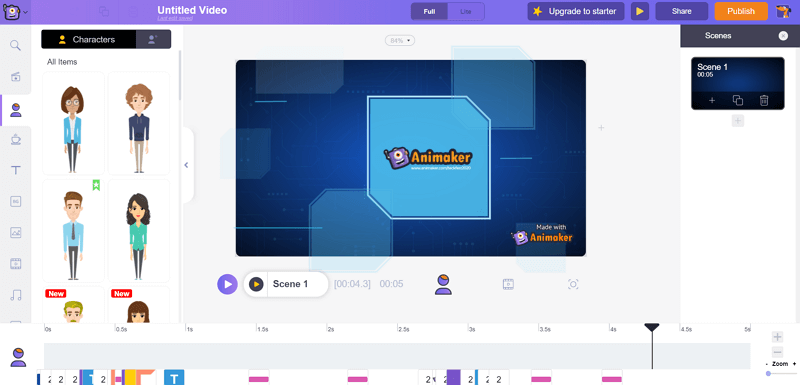Delete Scene 1 with trash icon

tap(764, 100)
